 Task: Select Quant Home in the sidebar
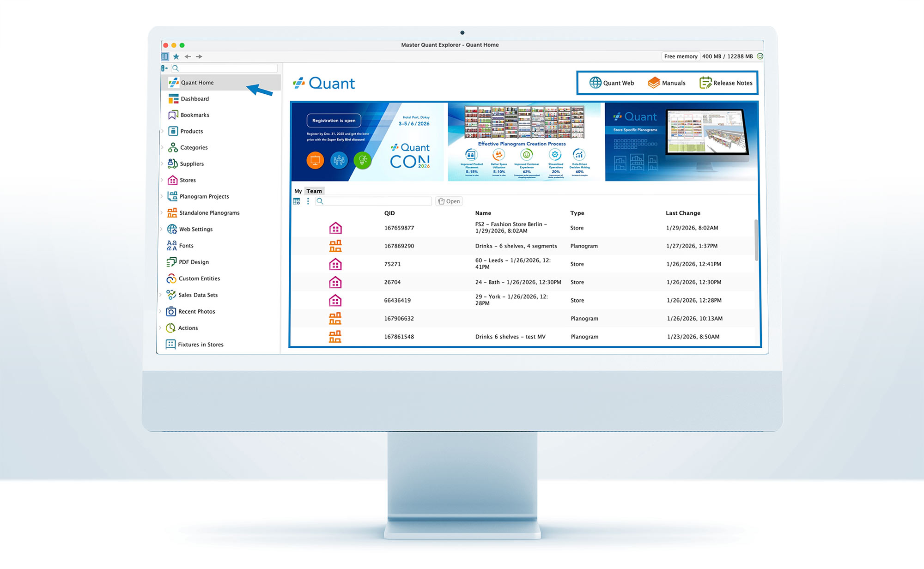[221, 83]
